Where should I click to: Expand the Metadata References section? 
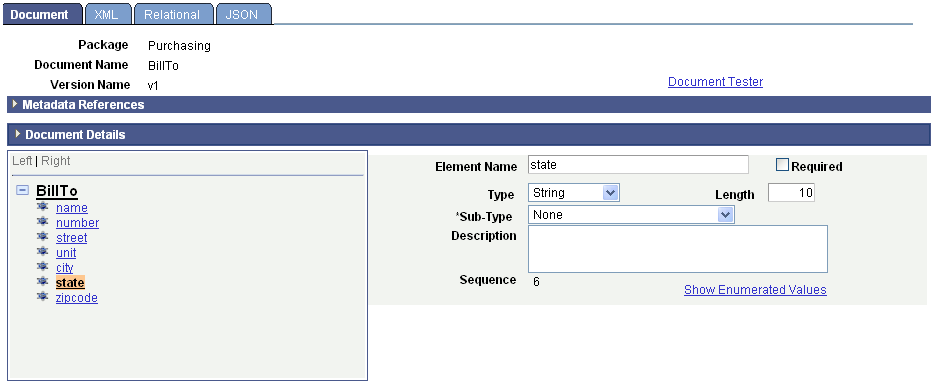15,104
